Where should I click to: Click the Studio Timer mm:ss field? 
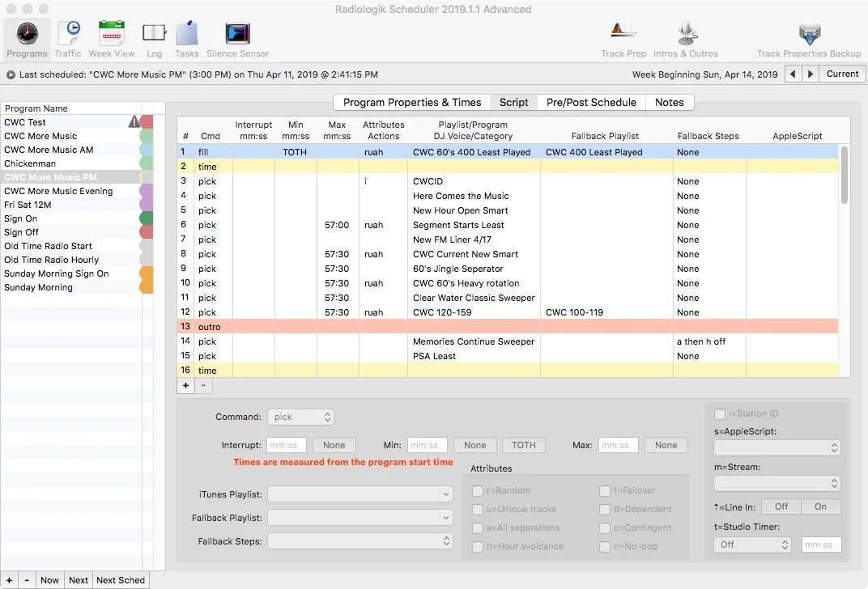(x=822, y=545)
